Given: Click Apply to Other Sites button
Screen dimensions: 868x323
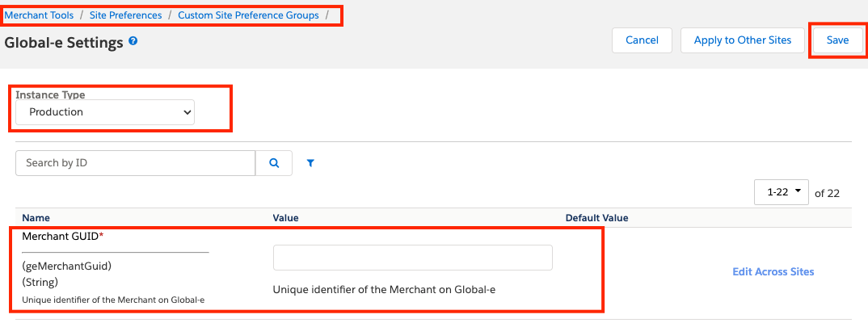Looking at the screenshot, I should [x=743, y=40].
